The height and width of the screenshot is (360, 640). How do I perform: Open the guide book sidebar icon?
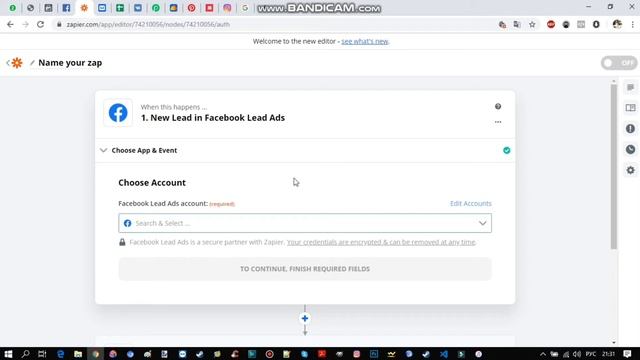631,108
